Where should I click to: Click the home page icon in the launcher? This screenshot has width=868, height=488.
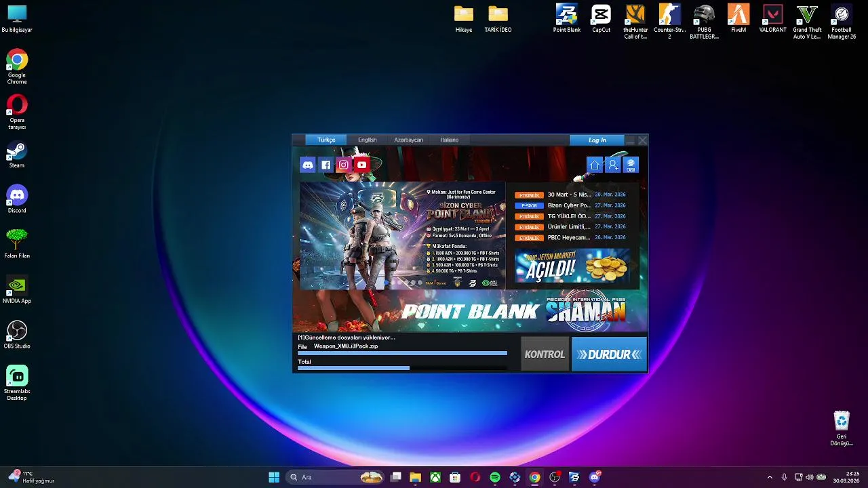pos(595,165)
